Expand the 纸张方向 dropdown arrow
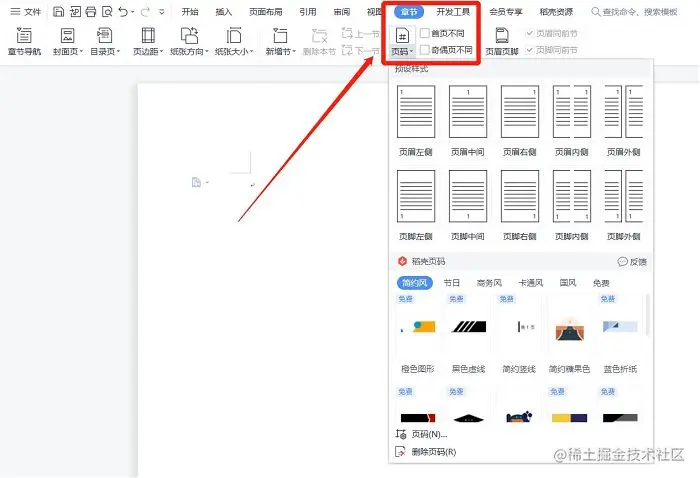Screen dimensions: 700x478 point(207,51)
